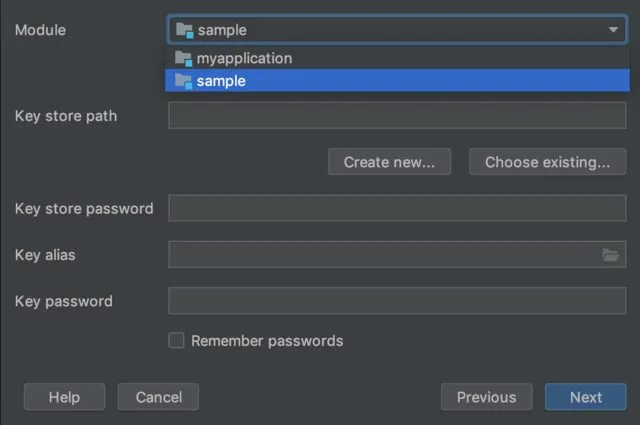Screen dimensions: 640x425
Task: Focus the Key alias text field
Action: pyautogui.click(x=385, y=255)
